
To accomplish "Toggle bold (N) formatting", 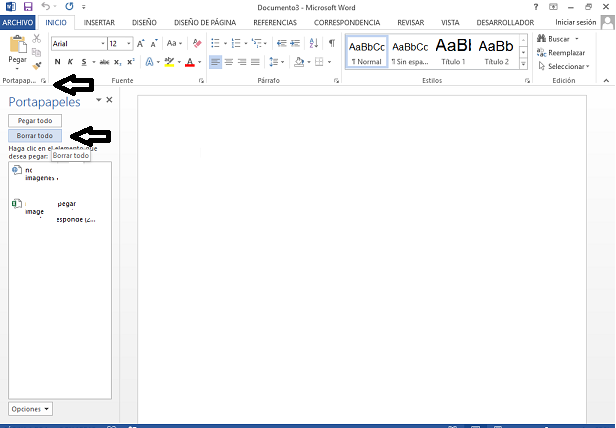I will 57,62.
